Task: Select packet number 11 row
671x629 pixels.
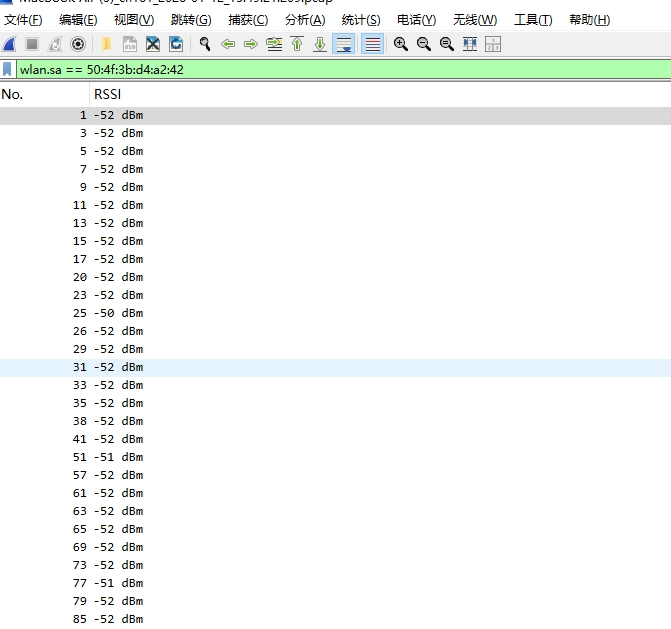Action: pyautogui.click(x=336, y=205)
